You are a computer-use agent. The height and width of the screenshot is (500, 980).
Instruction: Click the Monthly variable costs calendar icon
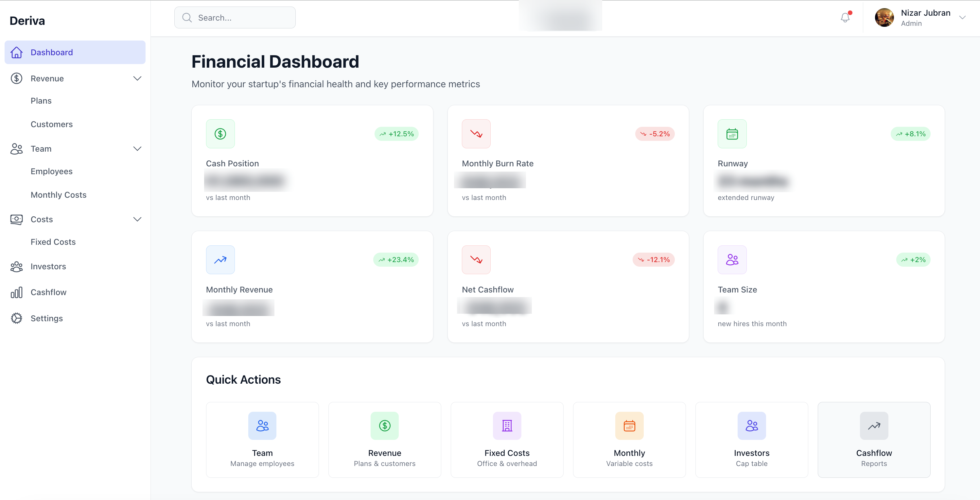tap(629, 425)
